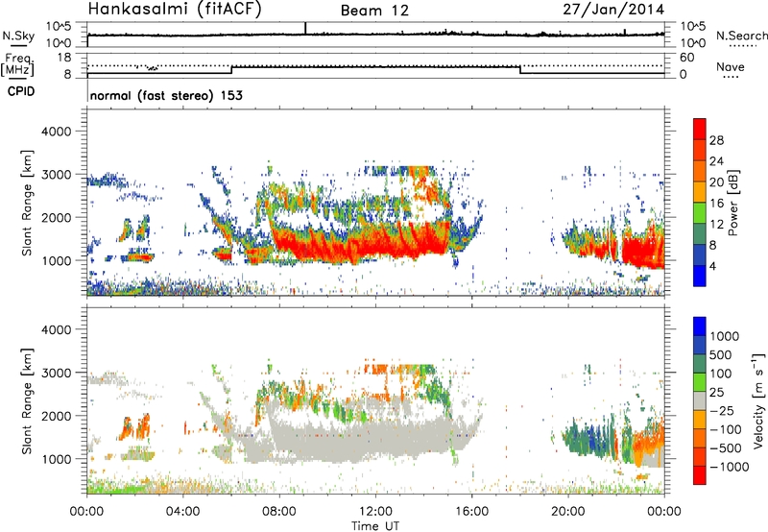Viewport: 768px width, 532px height.
Task: Click the date '27/Jan/2014'
Action: pyautogui.click(x=613, y=10)
